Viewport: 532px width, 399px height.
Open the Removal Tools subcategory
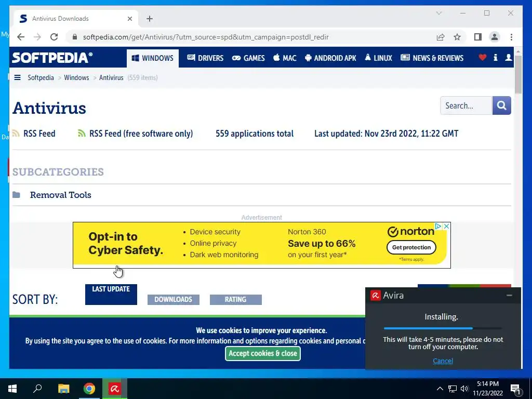click(60, 195)
